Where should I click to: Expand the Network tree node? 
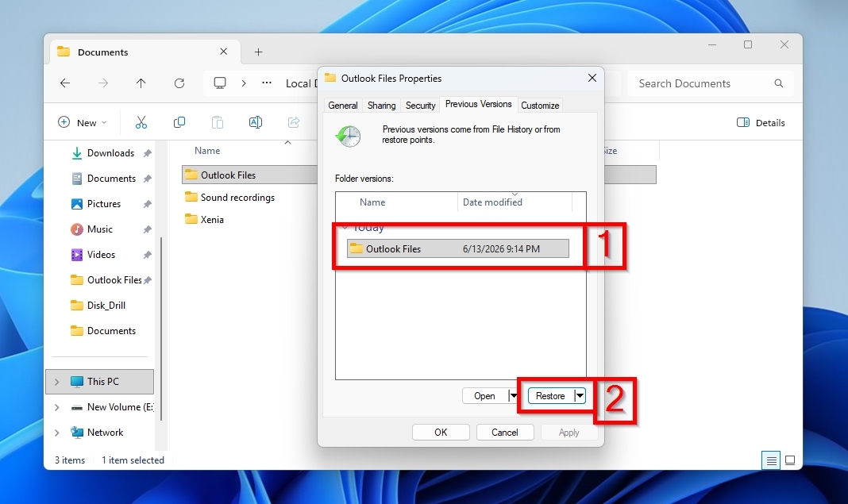coord(57,433)
